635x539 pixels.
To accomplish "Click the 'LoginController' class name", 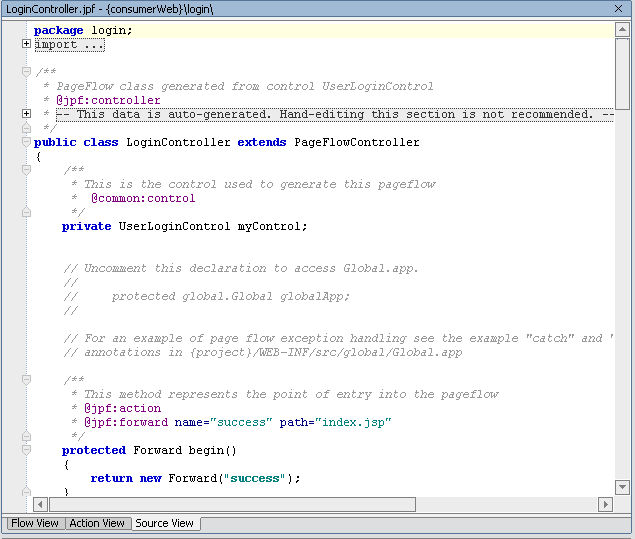I will [x=178, y=142].
